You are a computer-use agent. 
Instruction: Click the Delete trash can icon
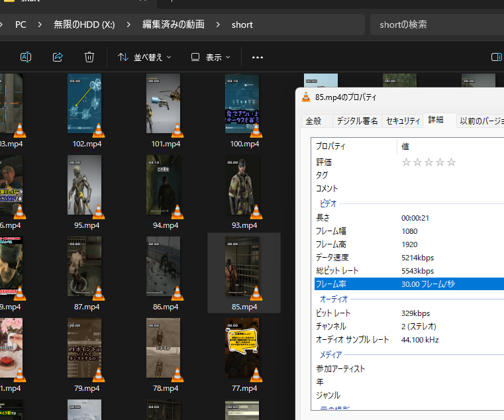[89, 57]
